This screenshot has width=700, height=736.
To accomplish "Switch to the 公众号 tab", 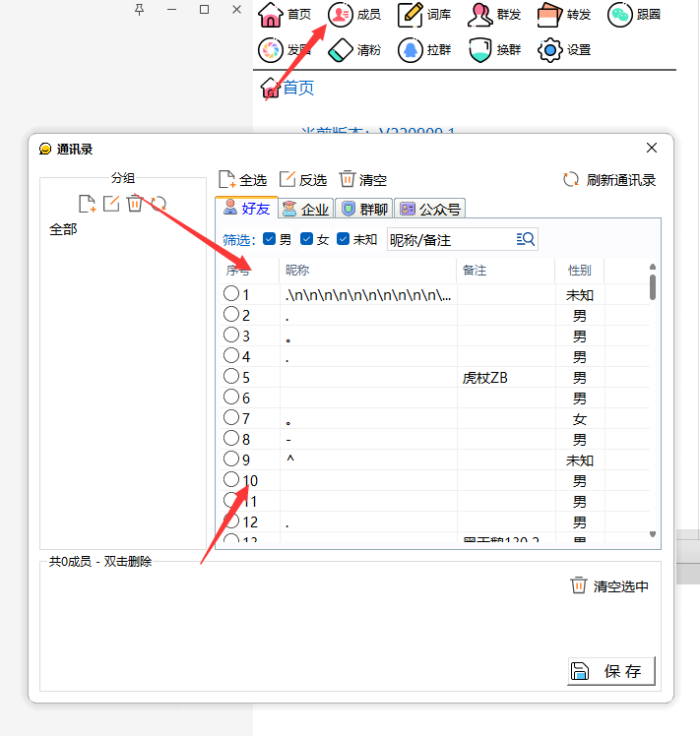I will (x=429, y=209).
